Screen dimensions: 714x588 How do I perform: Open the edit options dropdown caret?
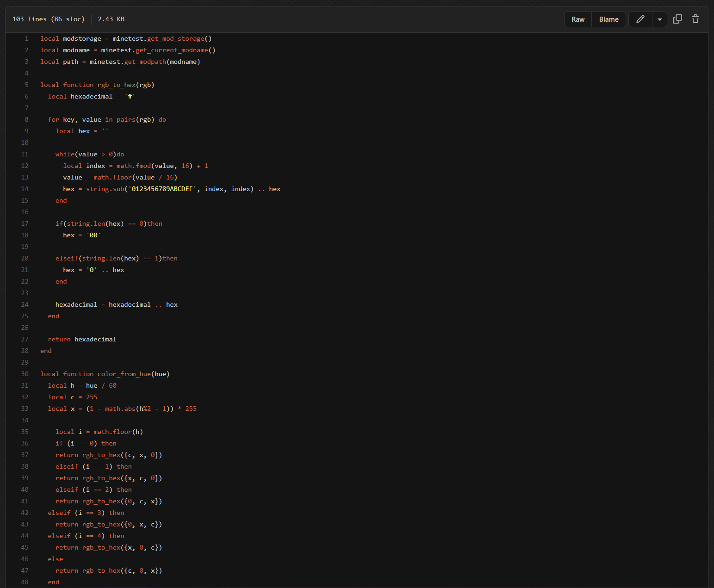[659, 19]
